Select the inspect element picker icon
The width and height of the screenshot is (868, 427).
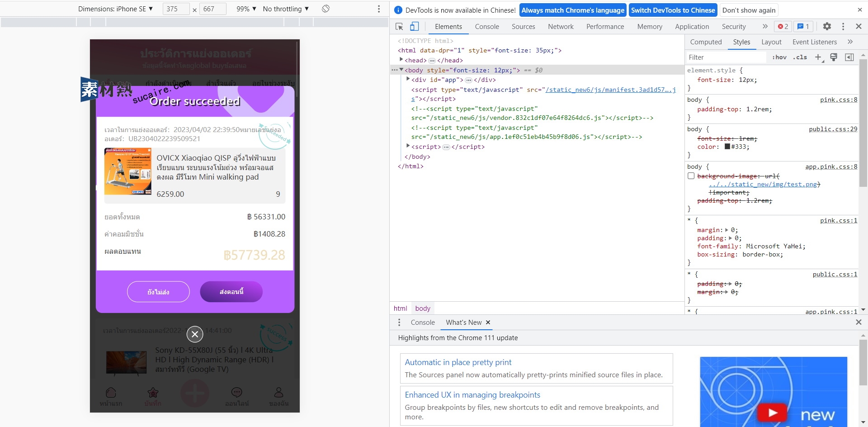coord(399,27)
